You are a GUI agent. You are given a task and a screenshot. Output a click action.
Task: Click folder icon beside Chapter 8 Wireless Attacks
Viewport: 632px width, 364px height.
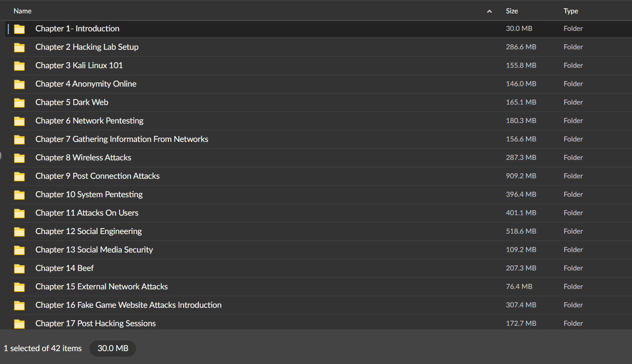click(x=19, y=158)
